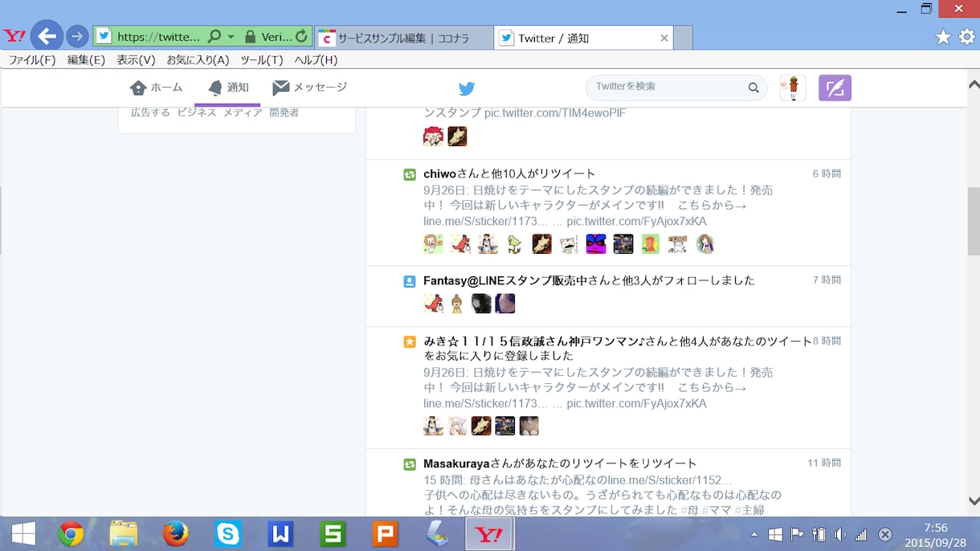
Task: Click the Twitter bird logo
Action: 467,88
